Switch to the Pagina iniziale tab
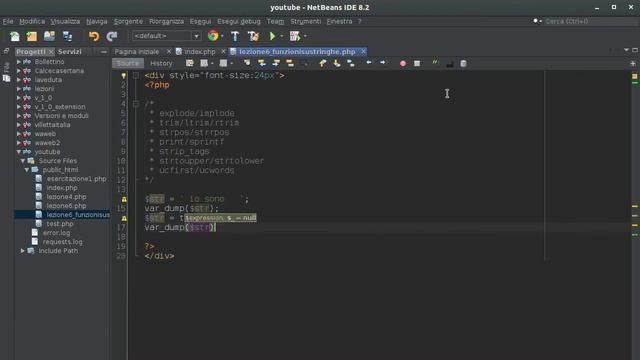 click(x=137, y=52)
